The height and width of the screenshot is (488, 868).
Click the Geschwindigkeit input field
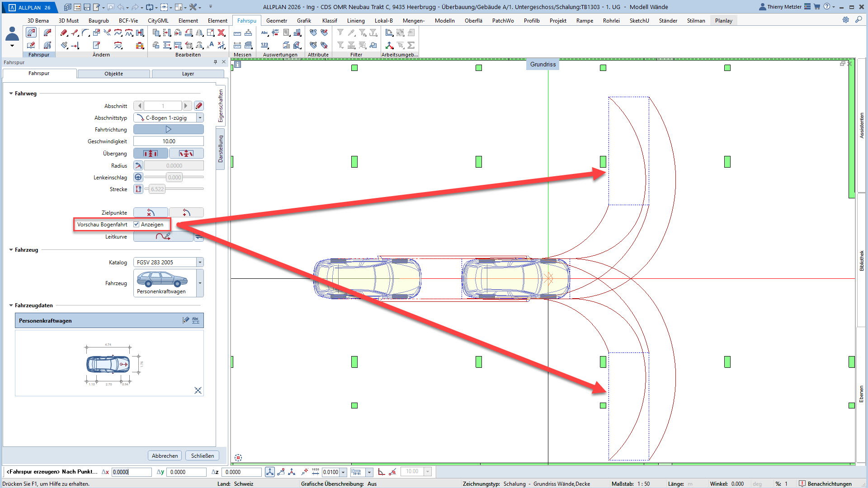[x=168, y=141]
